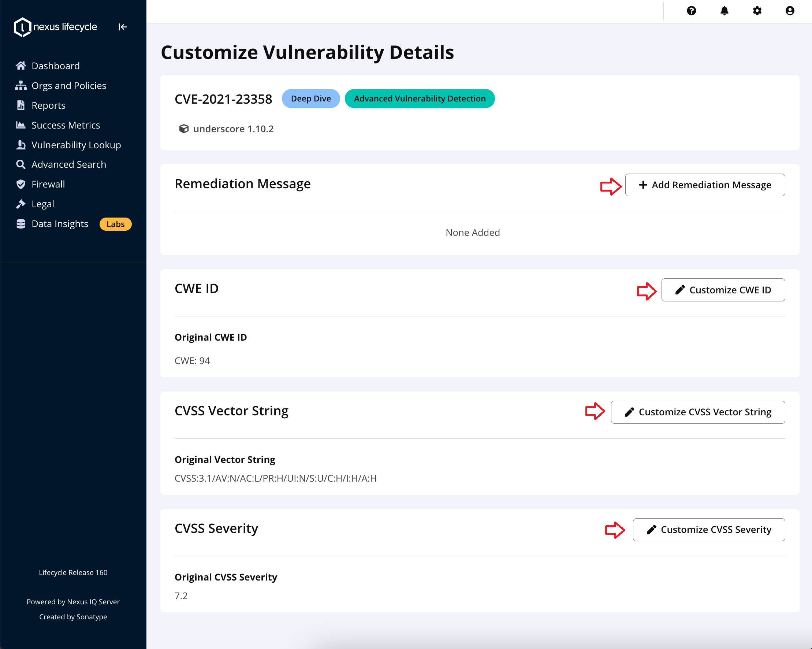
Task: Click the None Added text
Action: click(x=473, y=233)
